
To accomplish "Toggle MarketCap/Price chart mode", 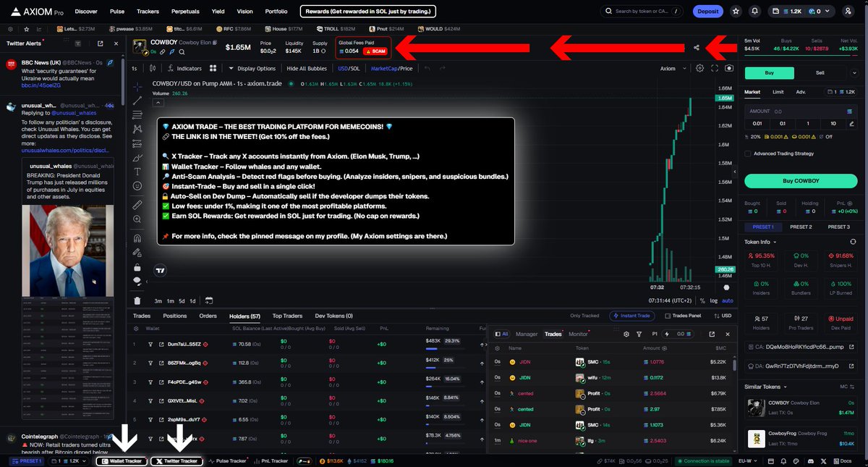I will click(x=391, y=68).
